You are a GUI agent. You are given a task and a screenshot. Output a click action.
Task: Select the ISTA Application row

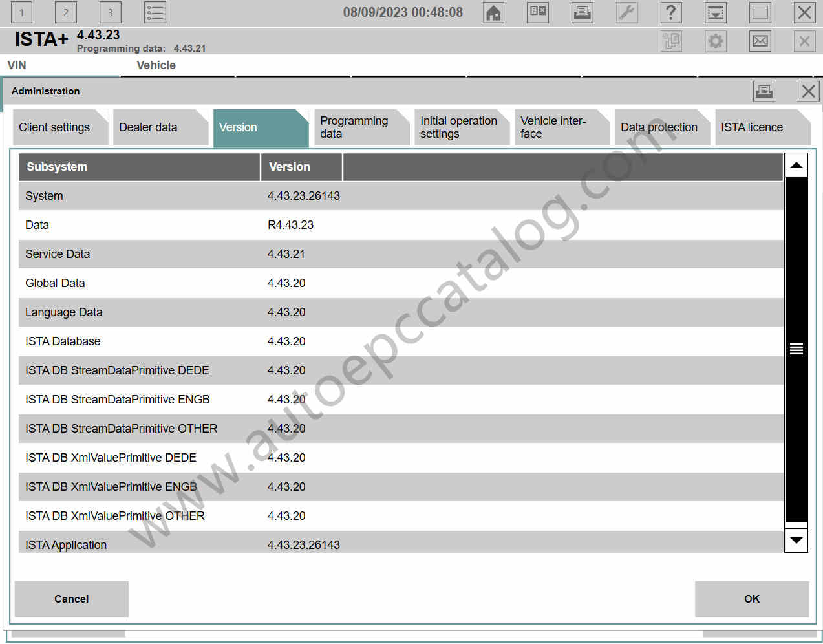coord(401,542)
